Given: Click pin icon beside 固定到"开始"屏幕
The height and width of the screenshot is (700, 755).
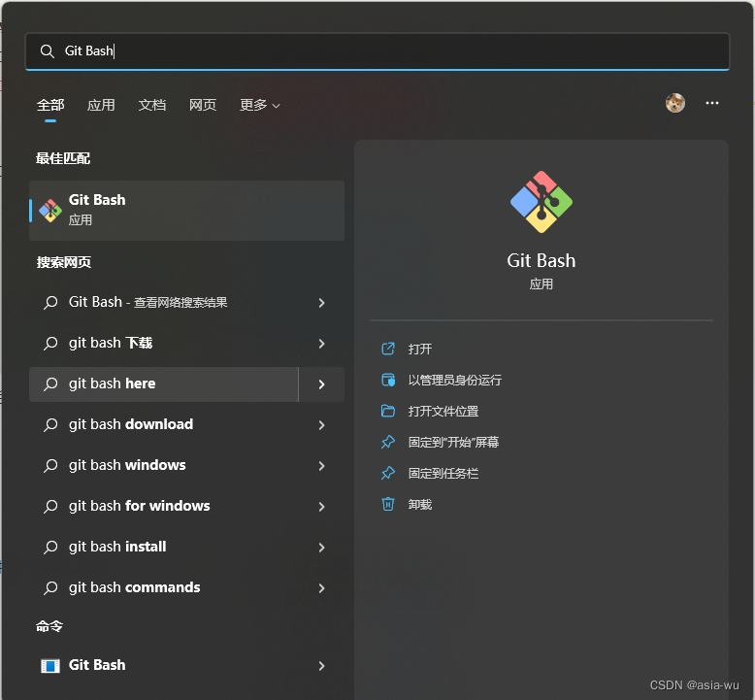Looking at the screenshot, I should click(x=388, y=442).
